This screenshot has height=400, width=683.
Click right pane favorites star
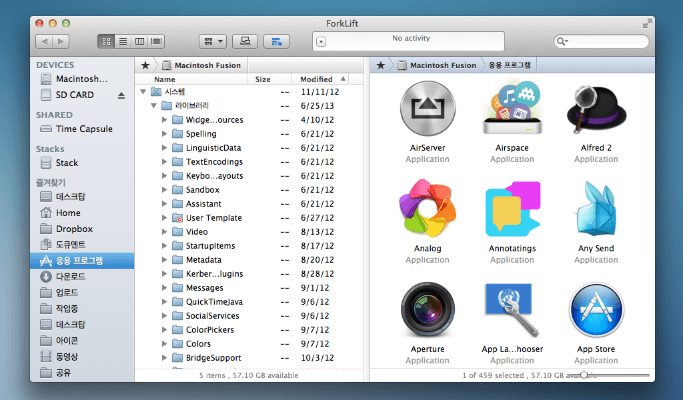(381, 65)
